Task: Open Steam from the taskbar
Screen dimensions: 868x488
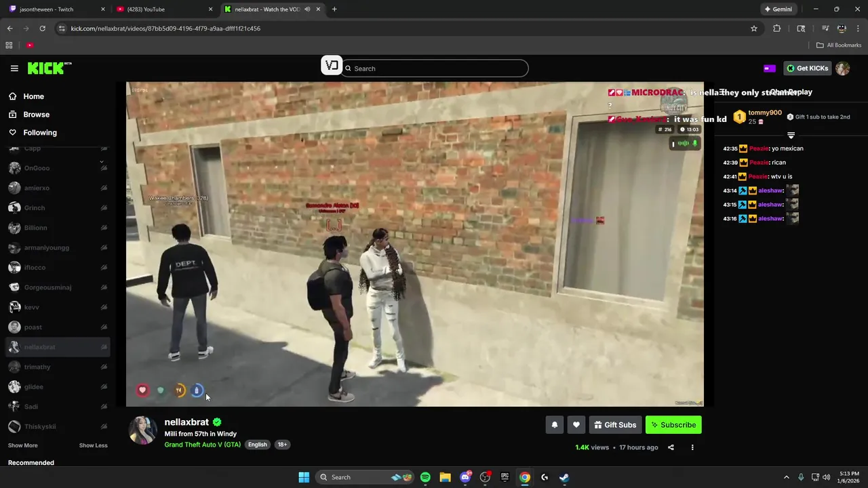Action: (x=564, y=477)
